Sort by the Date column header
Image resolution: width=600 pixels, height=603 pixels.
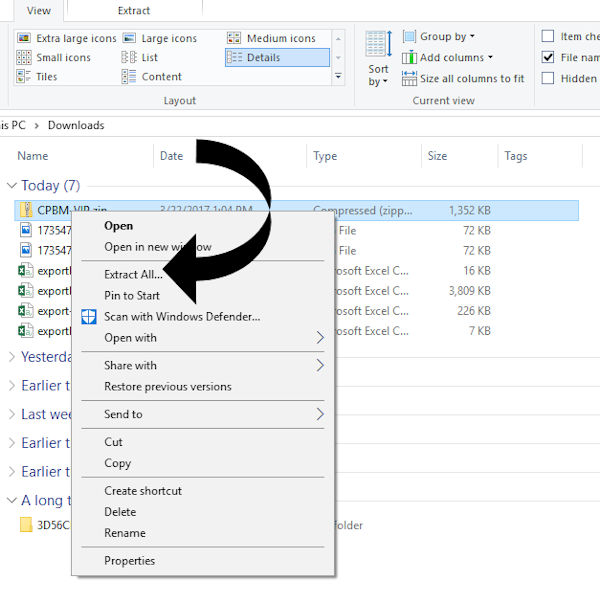172,156
